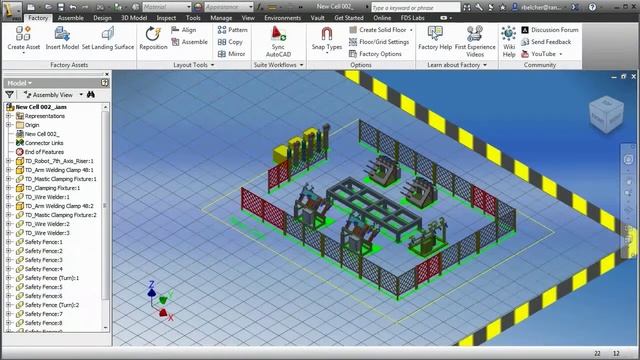Image resolution: width=640 pixels, height=360 pixels.
Task: Expand Safety Fence:1 node
Action: (8, 242)
